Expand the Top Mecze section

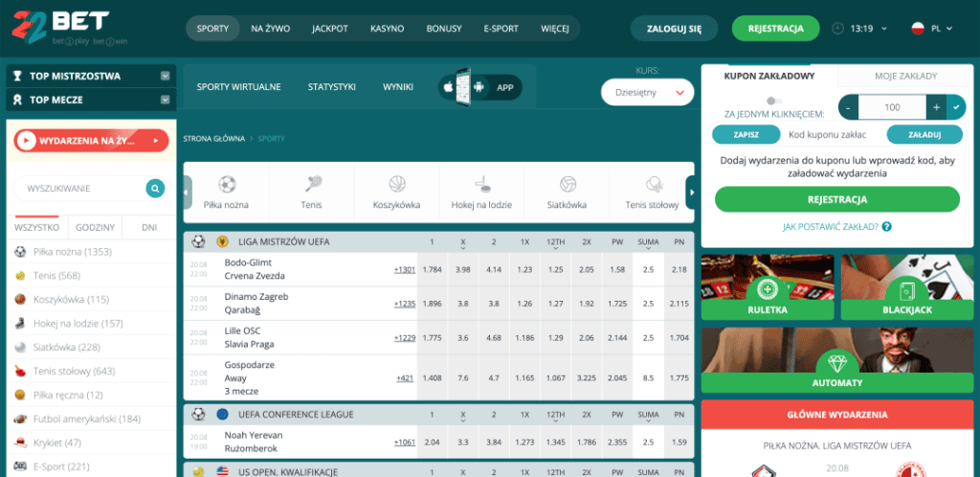coord(165,100)
